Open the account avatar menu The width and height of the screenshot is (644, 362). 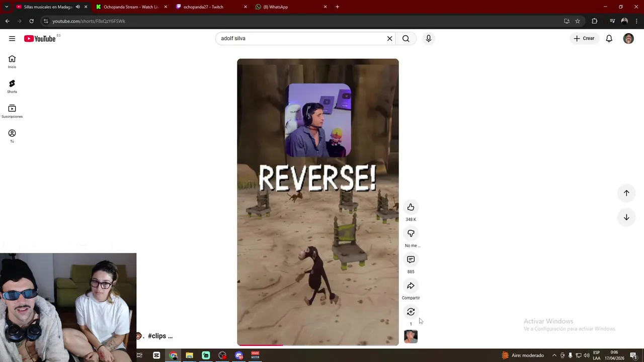tap(628, 38)
